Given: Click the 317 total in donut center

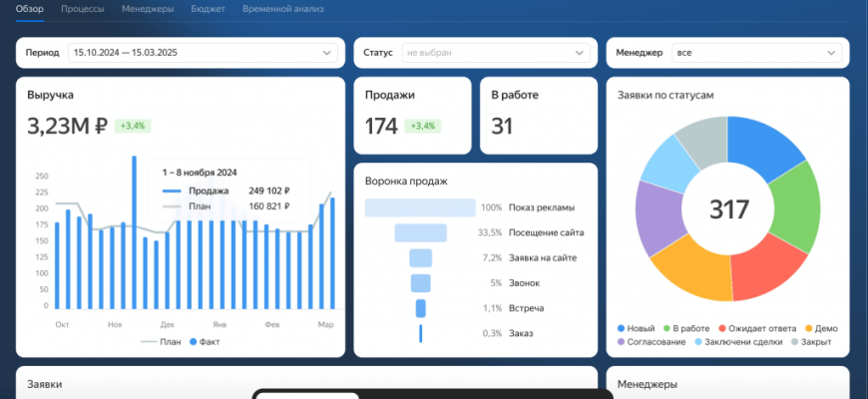Looking at the screenshot, I should coord(728,209).
